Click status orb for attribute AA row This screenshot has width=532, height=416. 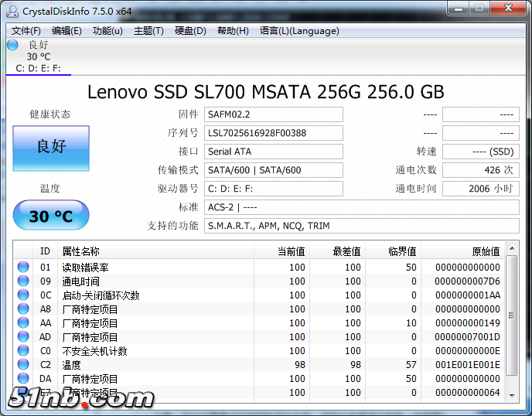23,323
